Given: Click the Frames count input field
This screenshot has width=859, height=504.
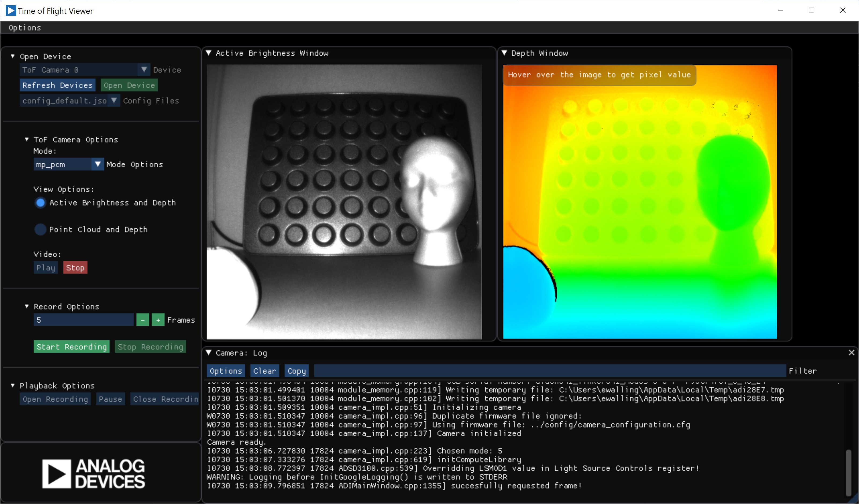Looking at the screenshot, I should click(x=83, y=320).
